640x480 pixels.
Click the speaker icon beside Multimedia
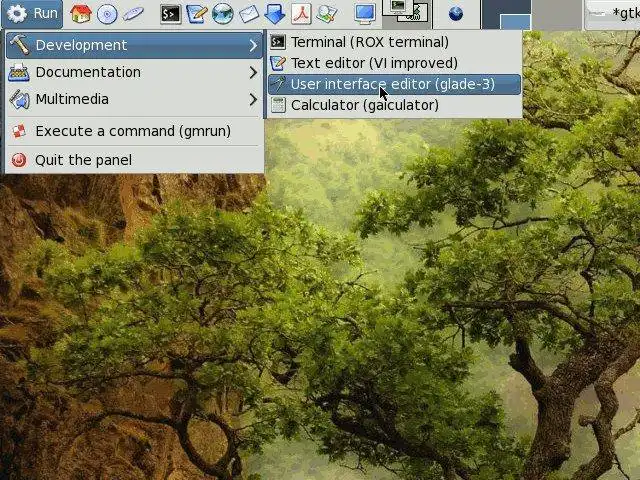[x=19, y=100]
